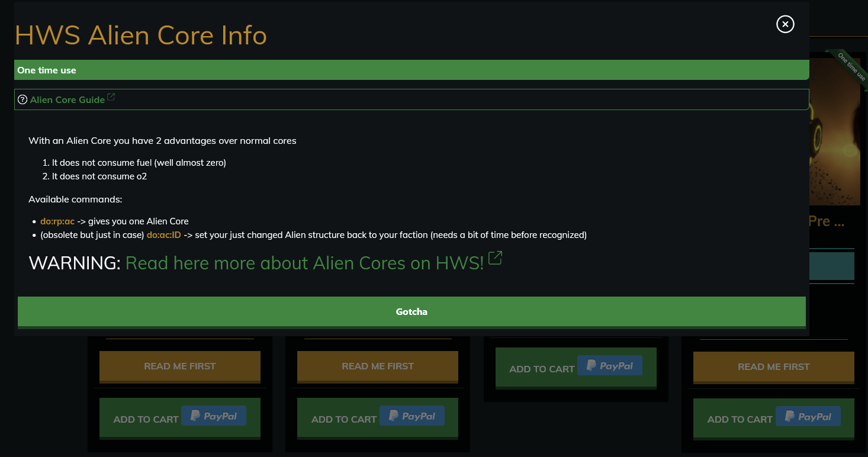The width and height of the screenshot is (868, 457).
Task: Click the 'One time use' corner ribbon on product image
Action: coord(851,67)
